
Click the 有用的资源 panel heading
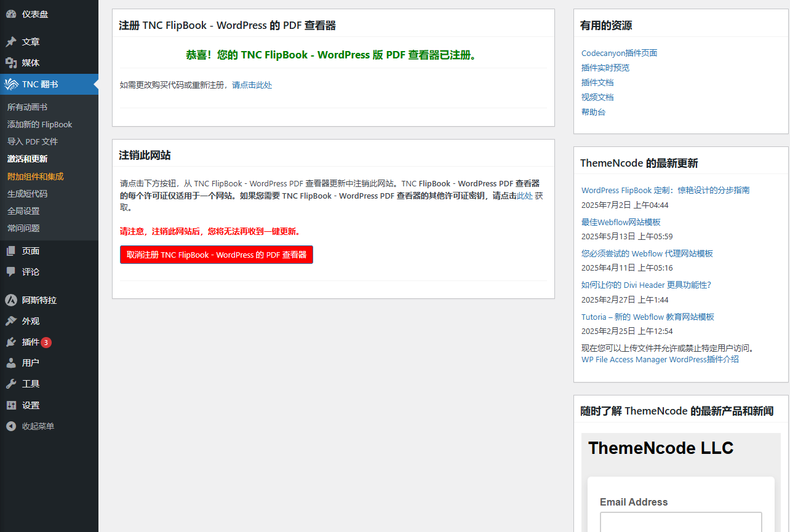(x=606, y=25)
